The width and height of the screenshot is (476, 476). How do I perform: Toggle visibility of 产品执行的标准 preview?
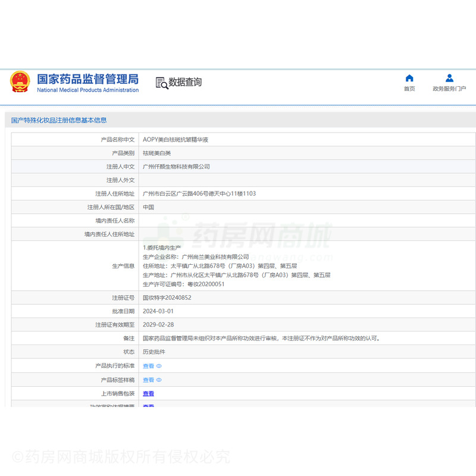(x=158, y=366)
